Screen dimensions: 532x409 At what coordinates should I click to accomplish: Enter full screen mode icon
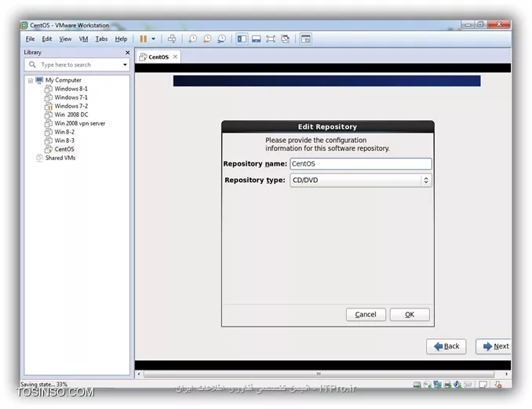271,39
